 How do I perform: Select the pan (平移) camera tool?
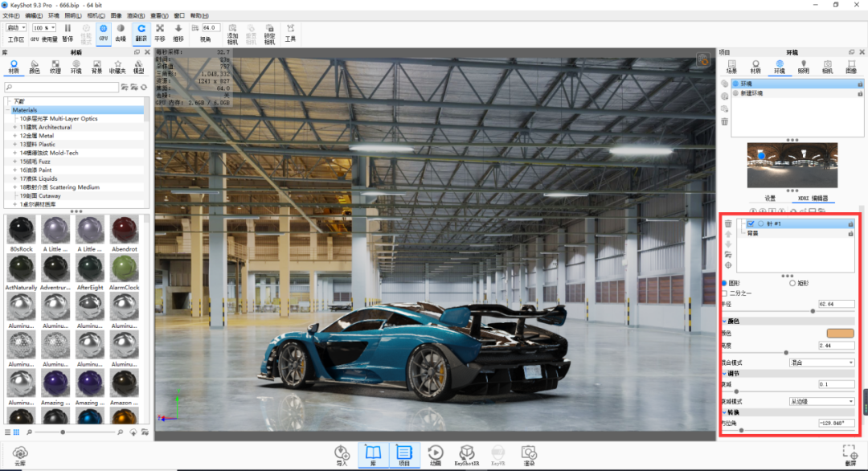[160, 33]
